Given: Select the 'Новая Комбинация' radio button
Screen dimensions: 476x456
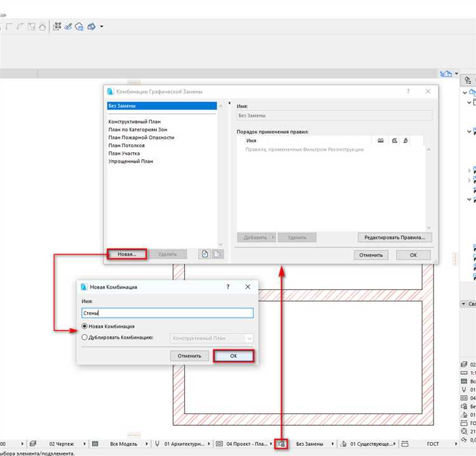Looking at the screenshot, I should (84, 326).
